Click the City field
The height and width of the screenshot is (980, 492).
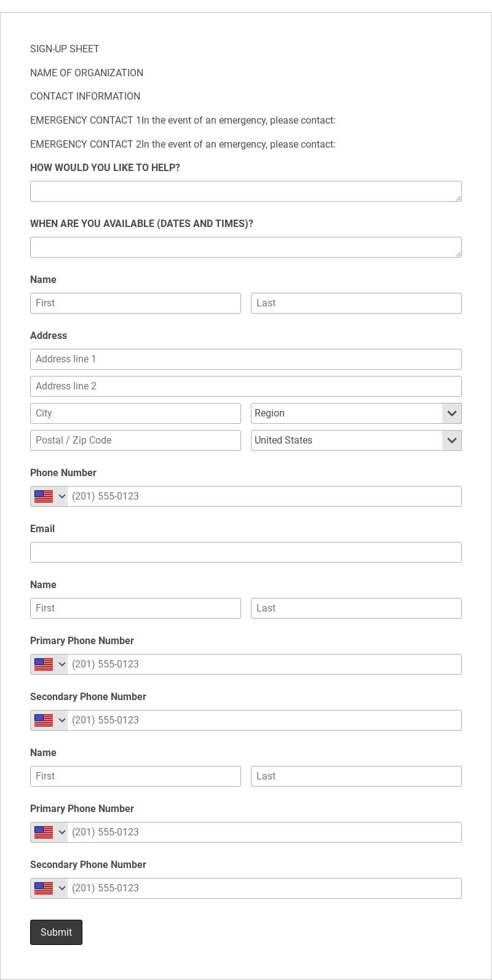(x=135, y=413)
